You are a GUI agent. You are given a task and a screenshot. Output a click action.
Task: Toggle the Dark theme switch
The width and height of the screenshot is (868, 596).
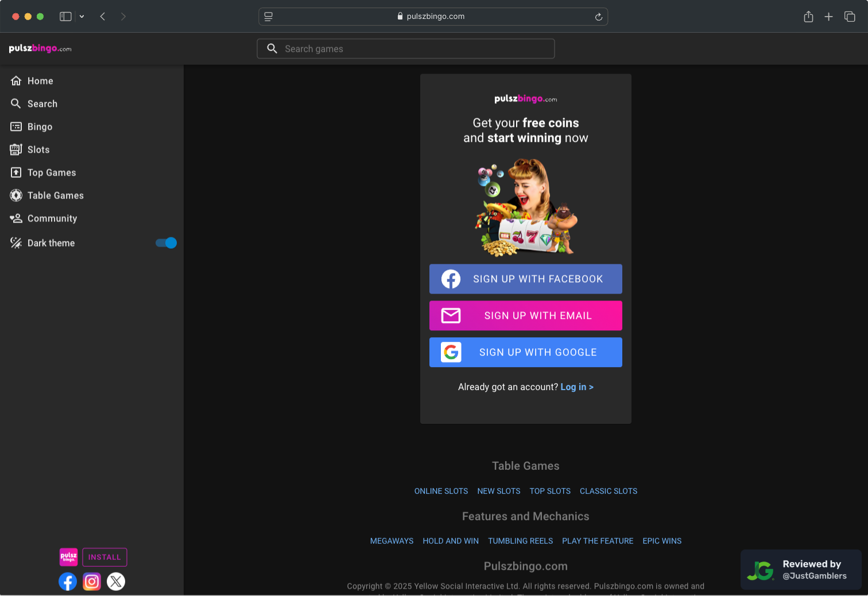166,243
